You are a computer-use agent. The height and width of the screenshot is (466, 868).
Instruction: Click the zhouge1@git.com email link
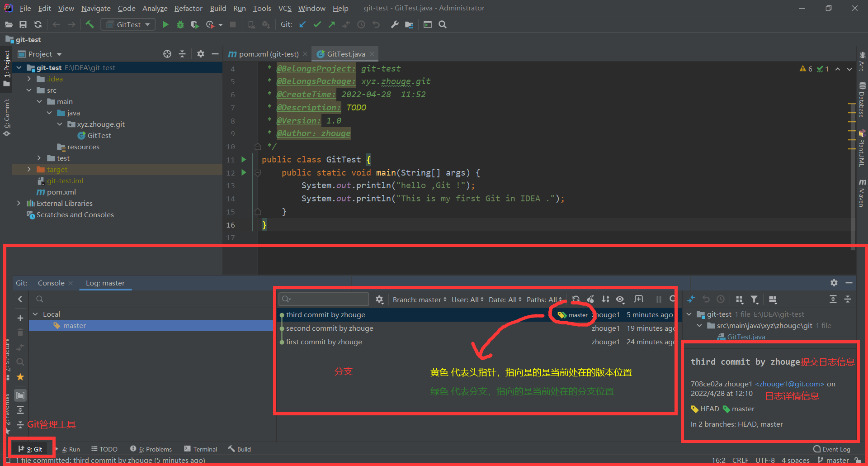pos(789,384)
